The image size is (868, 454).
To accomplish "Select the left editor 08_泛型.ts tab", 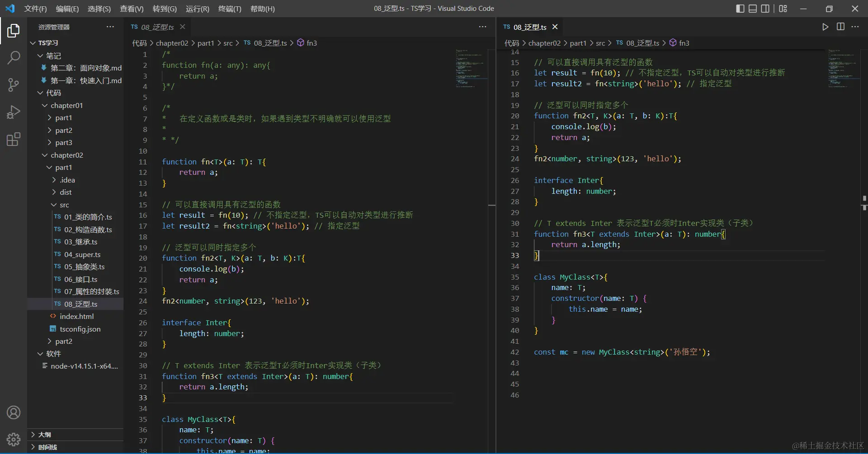I will [x=158, y=27].
